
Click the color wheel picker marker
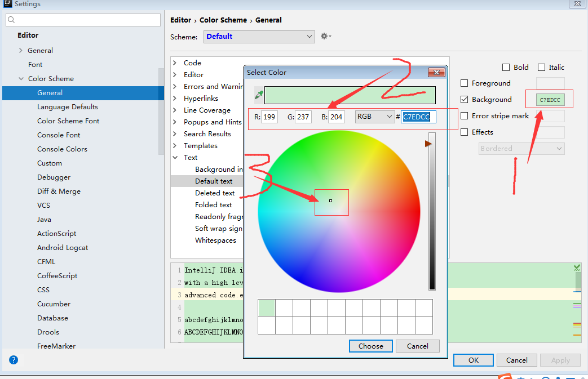[330, 200]
